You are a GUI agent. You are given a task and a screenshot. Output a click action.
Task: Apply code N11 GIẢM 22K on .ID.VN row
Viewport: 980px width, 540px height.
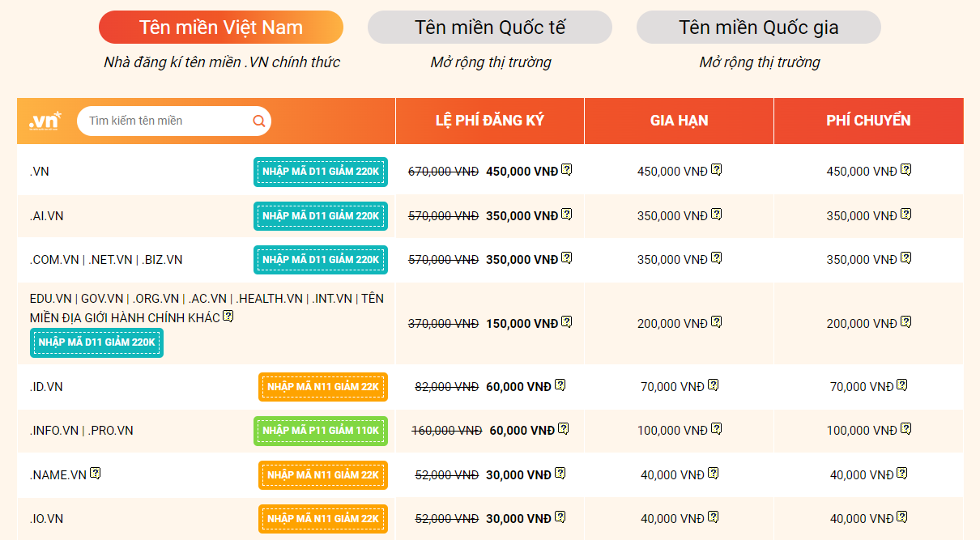322,386
